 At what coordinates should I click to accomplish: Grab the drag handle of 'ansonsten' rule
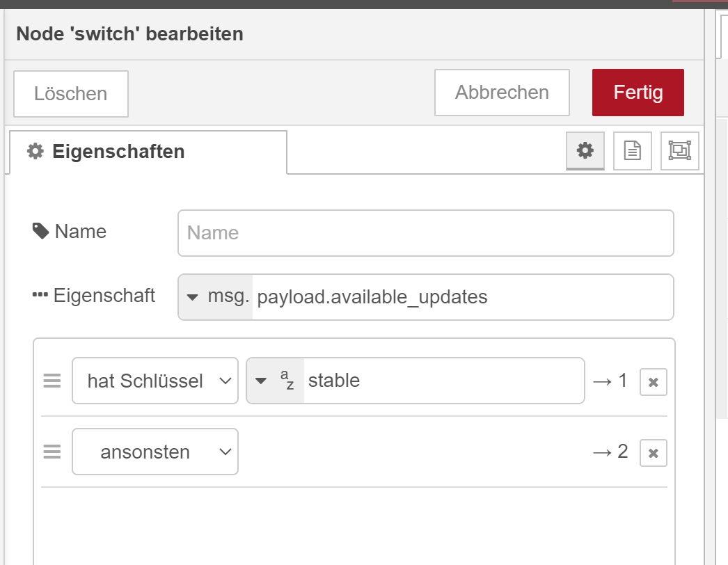pos(52,452)
